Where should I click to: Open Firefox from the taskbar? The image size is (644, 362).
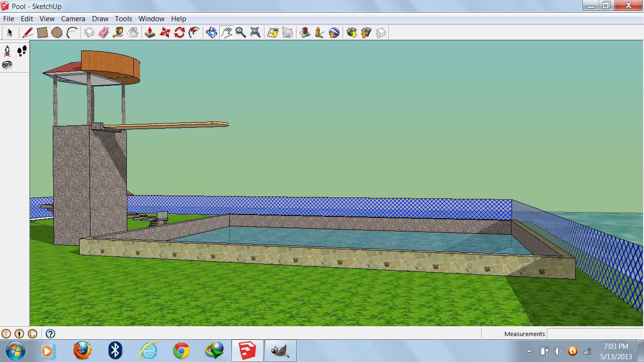point(82,351)
